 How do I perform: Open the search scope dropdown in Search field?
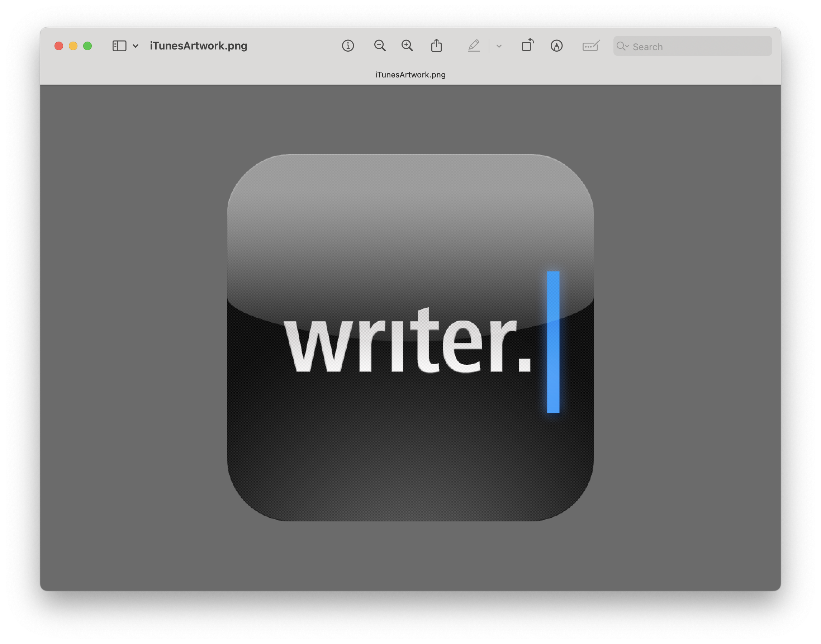coord(627,46)
